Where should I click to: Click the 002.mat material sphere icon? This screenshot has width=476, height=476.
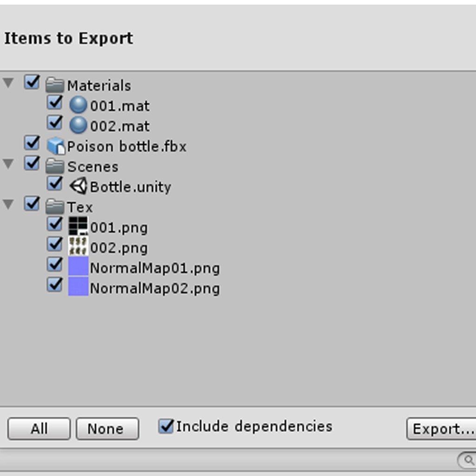78,125
